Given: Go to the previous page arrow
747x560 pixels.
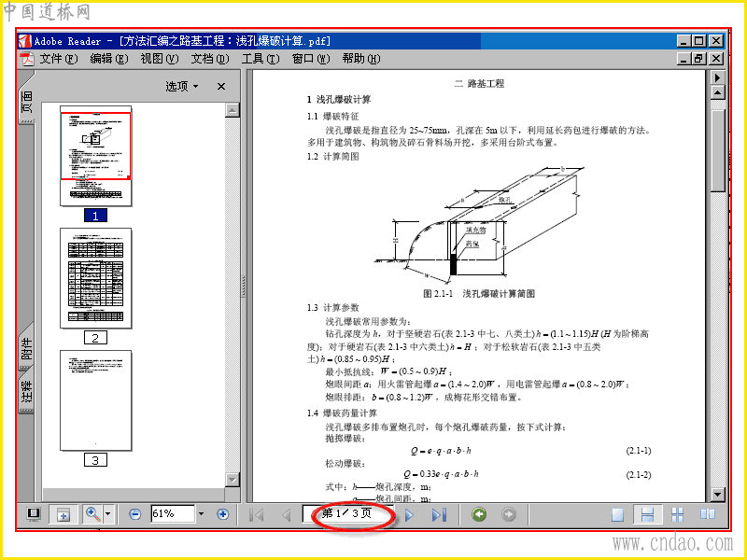Looking at the screenshot, I should tap(287, 515).
